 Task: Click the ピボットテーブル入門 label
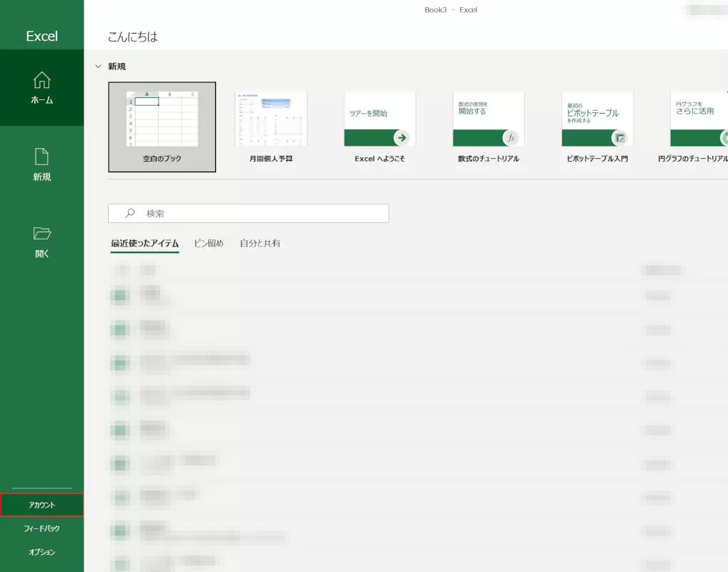[x=598, y=159]
